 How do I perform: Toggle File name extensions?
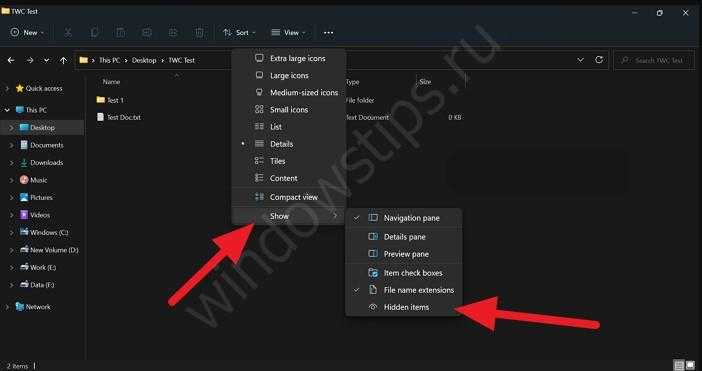click(x=403, y=290)
